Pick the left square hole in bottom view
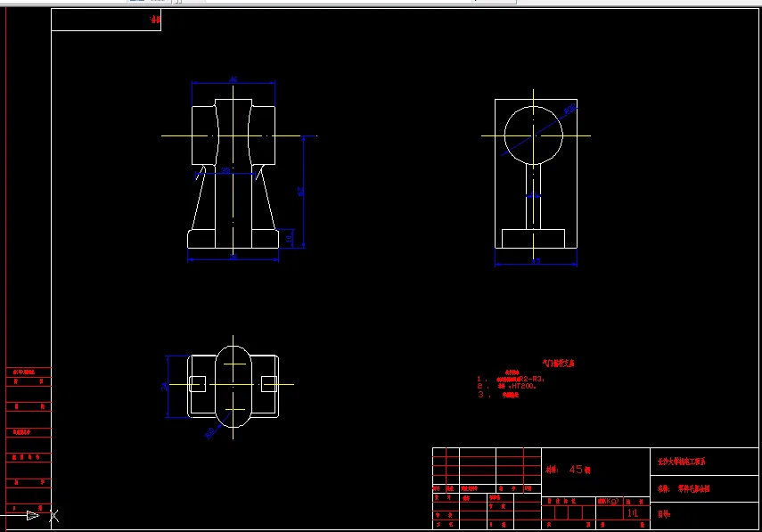 pyautogui.click(x=197, y=384)
